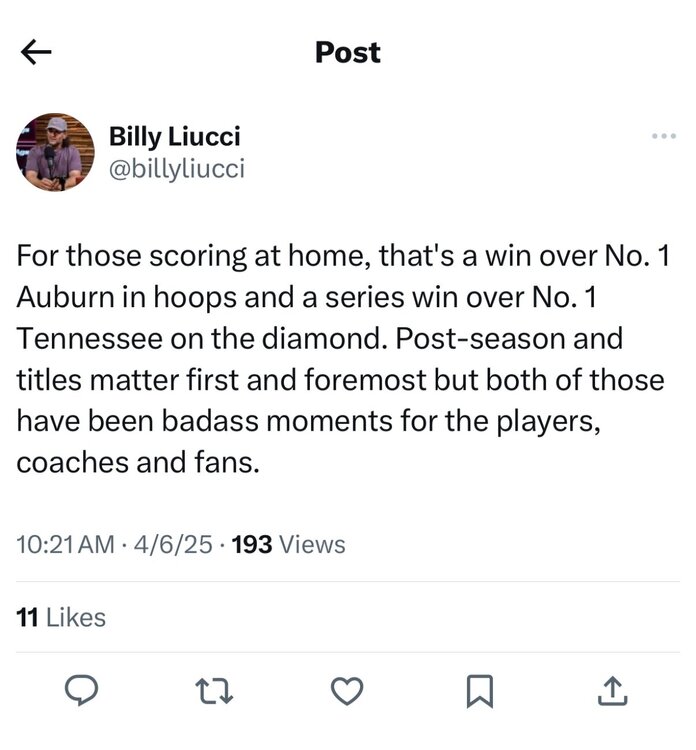Open Billy Liucci's profile picture
The height and width of the screenshot is (750, 696).
coord(55,153)
